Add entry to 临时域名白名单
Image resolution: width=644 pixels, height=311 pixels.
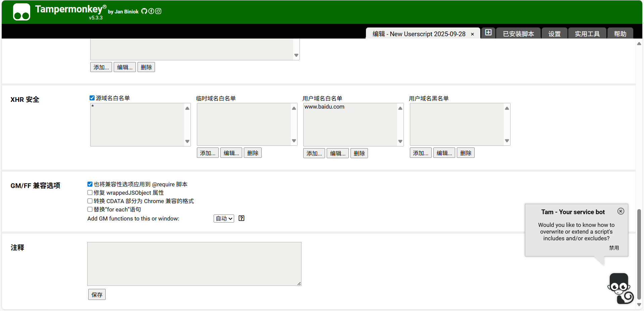[208, 153]
